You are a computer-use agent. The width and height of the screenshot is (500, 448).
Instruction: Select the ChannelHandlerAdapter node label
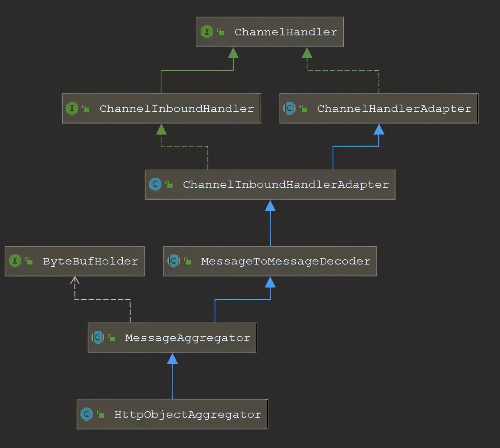coord(394,109)
